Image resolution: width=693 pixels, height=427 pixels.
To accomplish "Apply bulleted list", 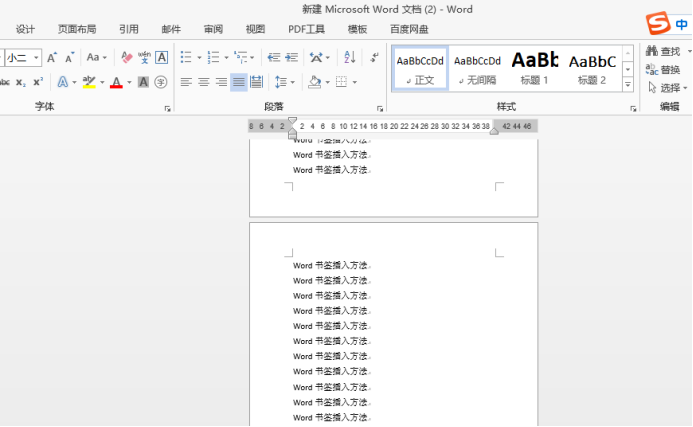I will (x=186, y=57).
